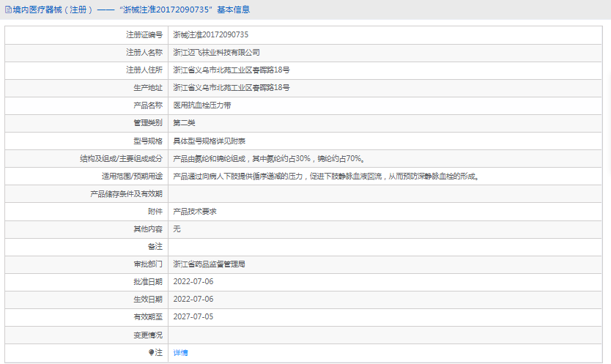The height and width of the screenshot is (364, 611).
Task: Click the 管理类别 label
Action: click(x=148, y=123)
